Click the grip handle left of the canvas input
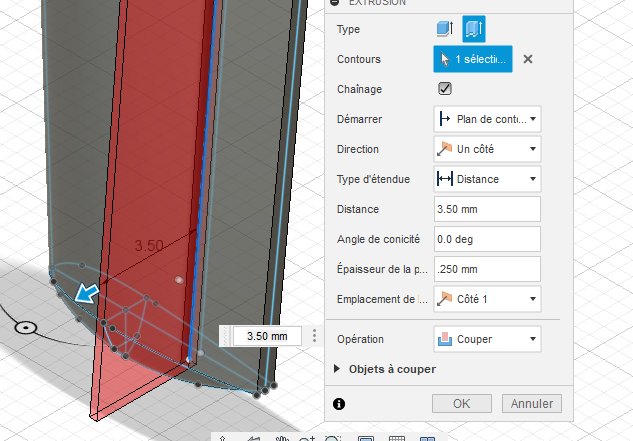 226,336
